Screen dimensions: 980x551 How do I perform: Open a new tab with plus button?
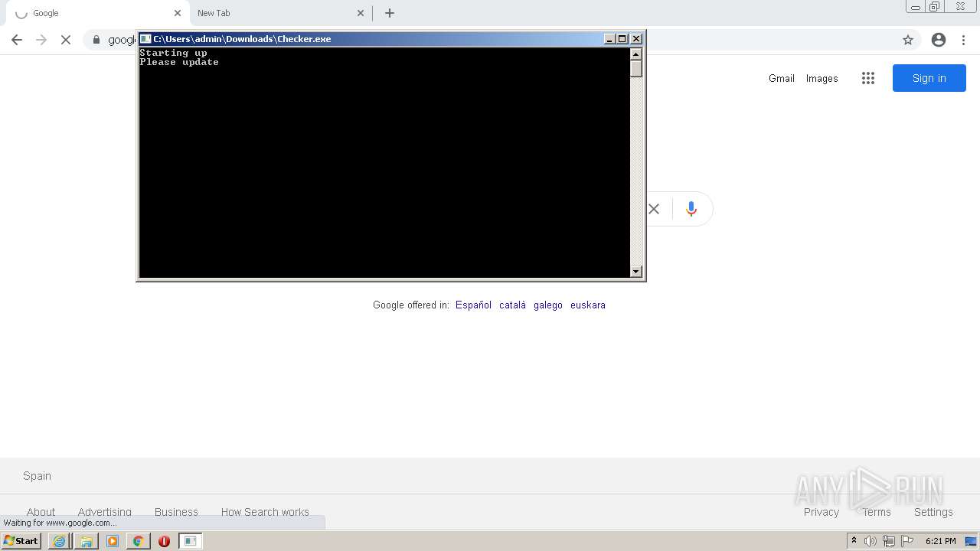(390, 13)
